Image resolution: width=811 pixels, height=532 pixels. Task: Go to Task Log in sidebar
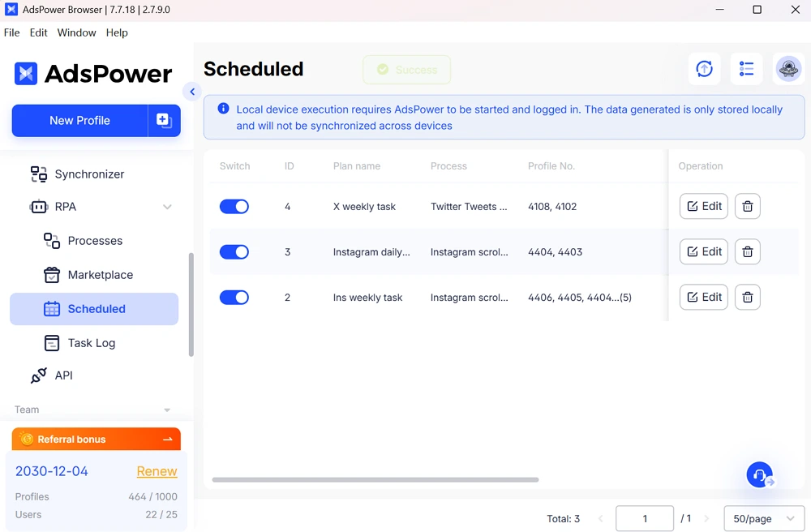pyautogui.click(x=91, y=343)
